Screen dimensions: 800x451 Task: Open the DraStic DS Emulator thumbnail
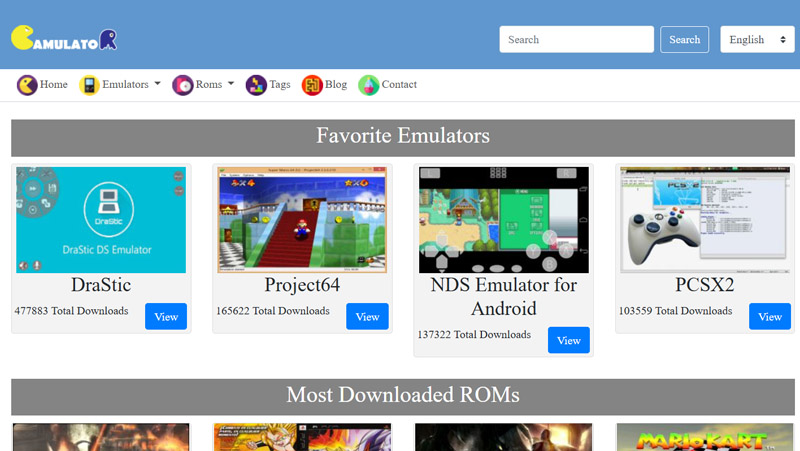point(101,220)
